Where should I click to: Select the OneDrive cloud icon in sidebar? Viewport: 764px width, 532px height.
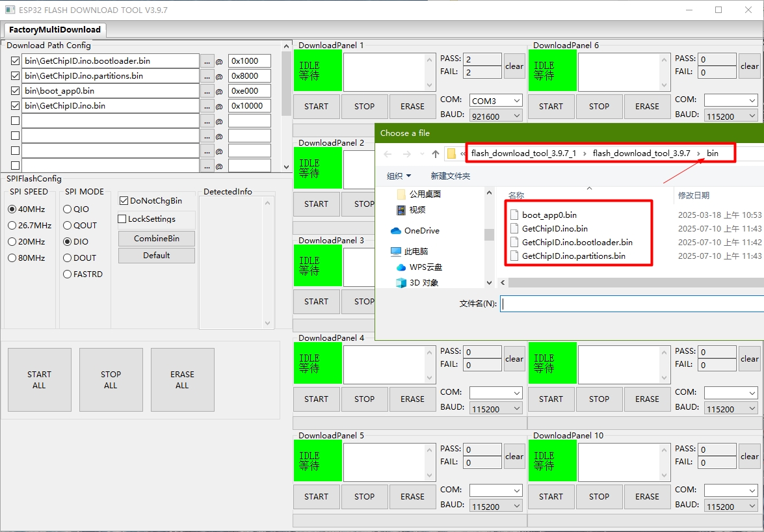coord(395,231)
